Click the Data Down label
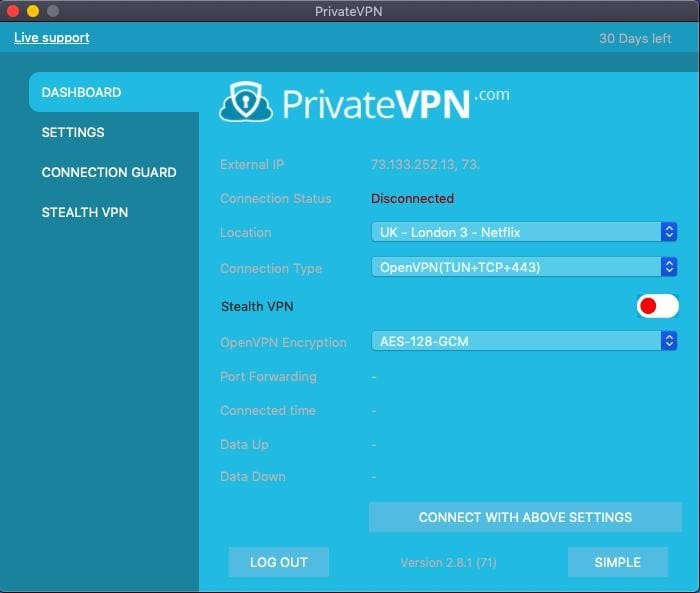 (x=253, y=477)
